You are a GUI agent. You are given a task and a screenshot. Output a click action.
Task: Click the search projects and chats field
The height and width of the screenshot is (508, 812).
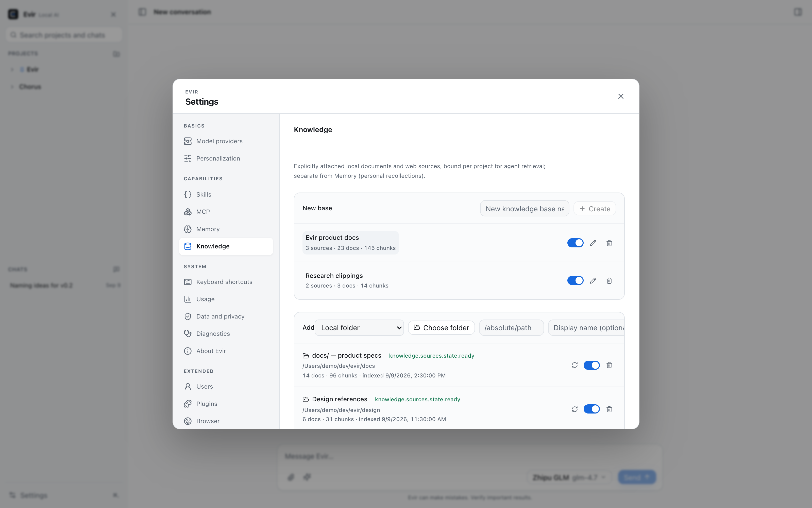tap(64, 35)
